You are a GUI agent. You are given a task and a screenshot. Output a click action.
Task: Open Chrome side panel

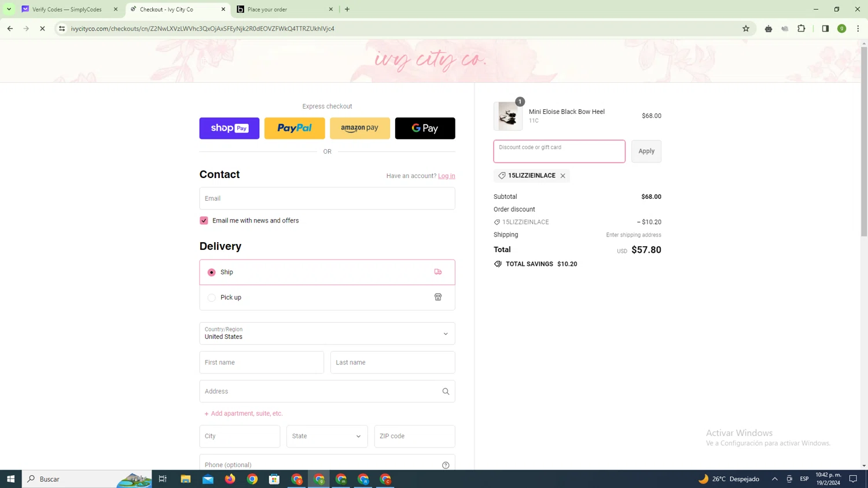click(825, 28)
